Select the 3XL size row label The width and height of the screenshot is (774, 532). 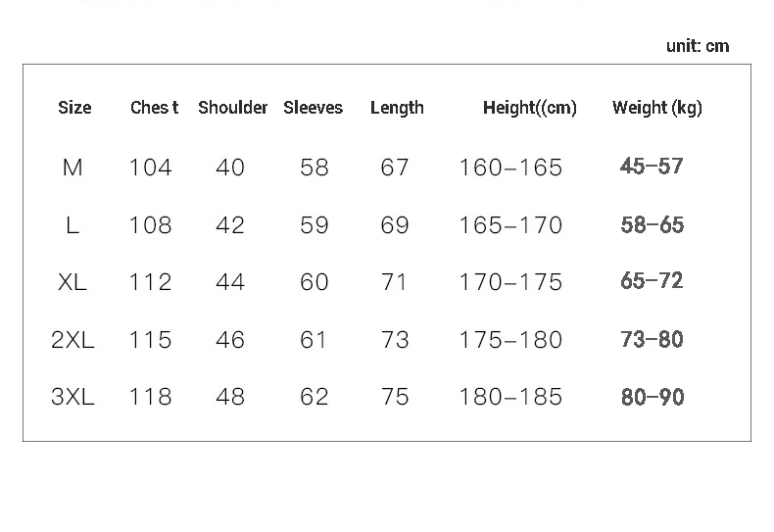coord(73,397)
